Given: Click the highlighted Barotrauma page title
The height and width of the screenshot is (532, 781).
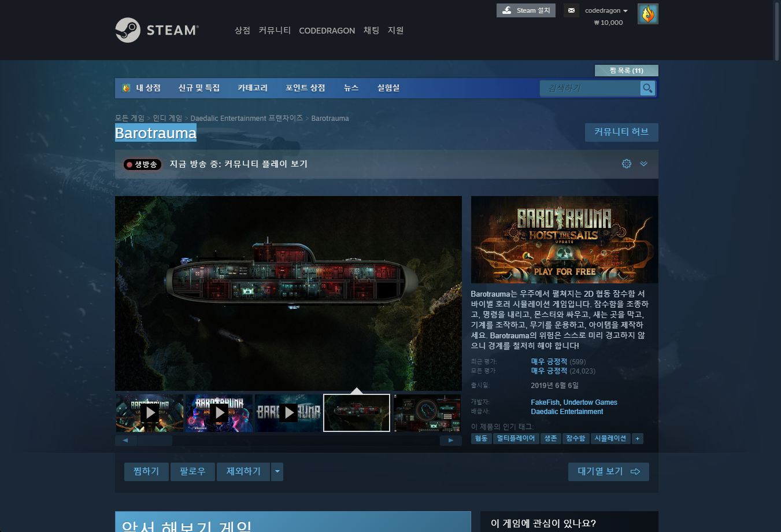Looking at the screenshot, I should click(156, 133).
